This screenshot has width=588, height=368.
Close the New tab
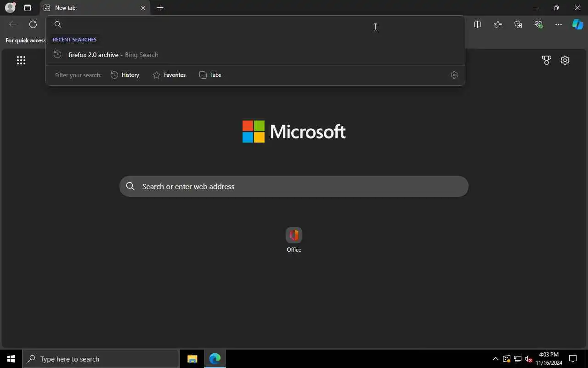pos(143,8)
